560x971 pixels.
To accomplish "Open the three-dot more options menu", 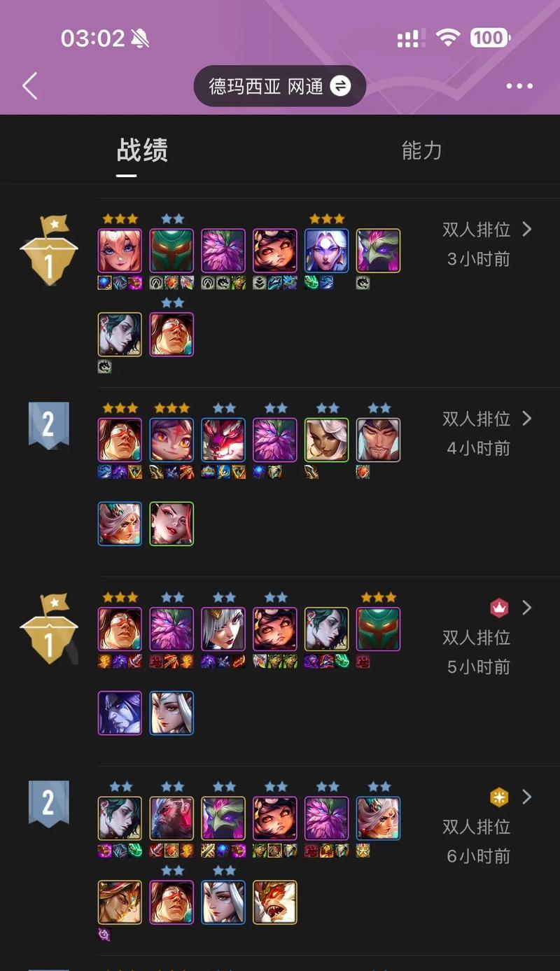I will pyautogui.click(x=519, y=86).
